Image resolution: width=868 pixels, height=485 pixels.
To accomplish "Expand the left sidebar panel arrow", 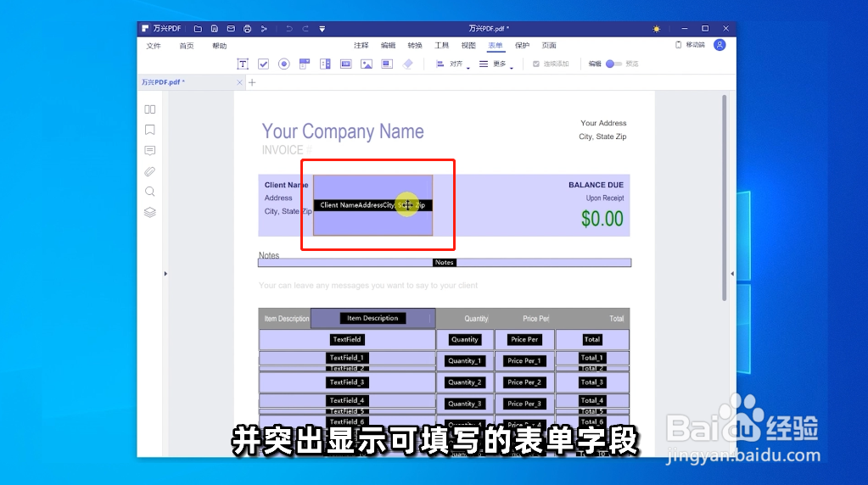I will coord(165,274).
